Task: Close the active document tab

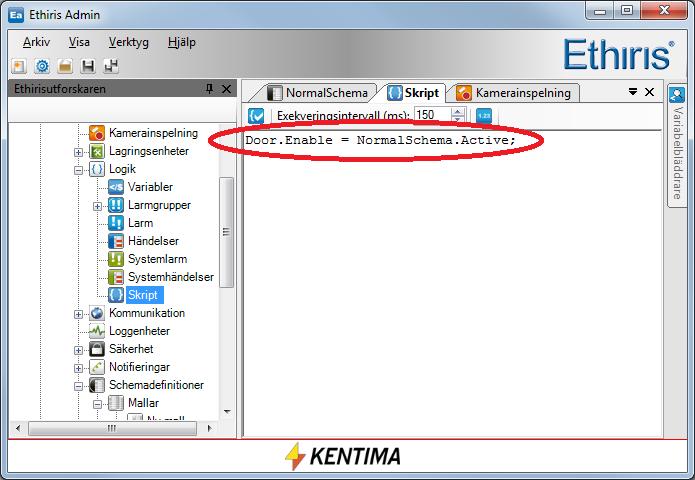Action: click(x=649, y=92)
